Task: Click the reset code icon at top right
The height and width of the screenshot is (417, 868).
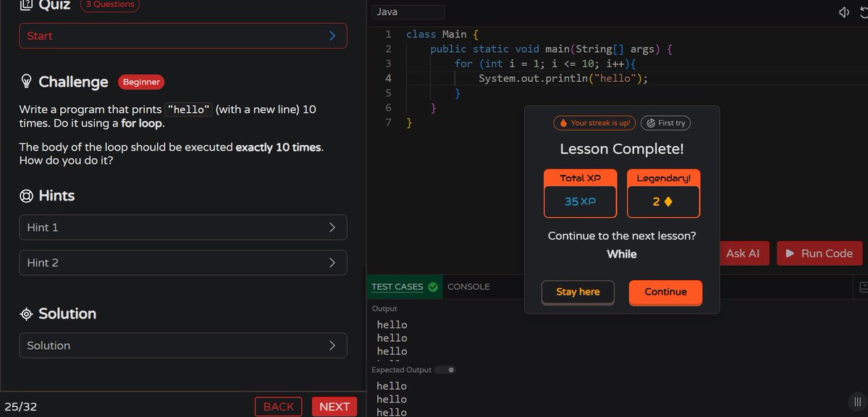Action: tap(864, 12)
